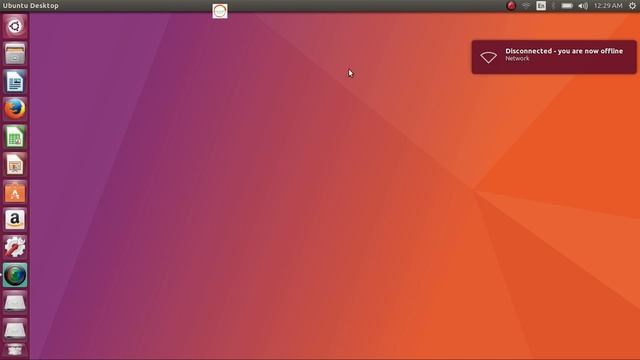Click the Disconnected offline notification bubble
640x360 pixels.
554,57
